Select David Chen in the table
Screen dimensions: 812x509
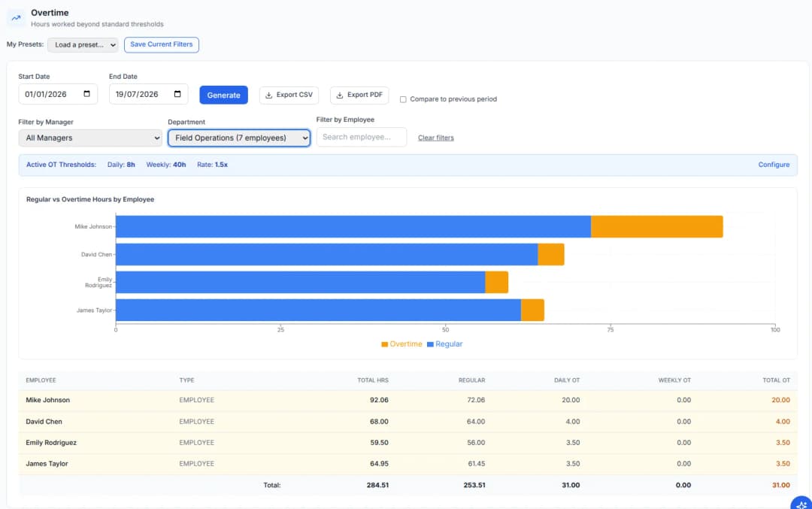[44, 422]
